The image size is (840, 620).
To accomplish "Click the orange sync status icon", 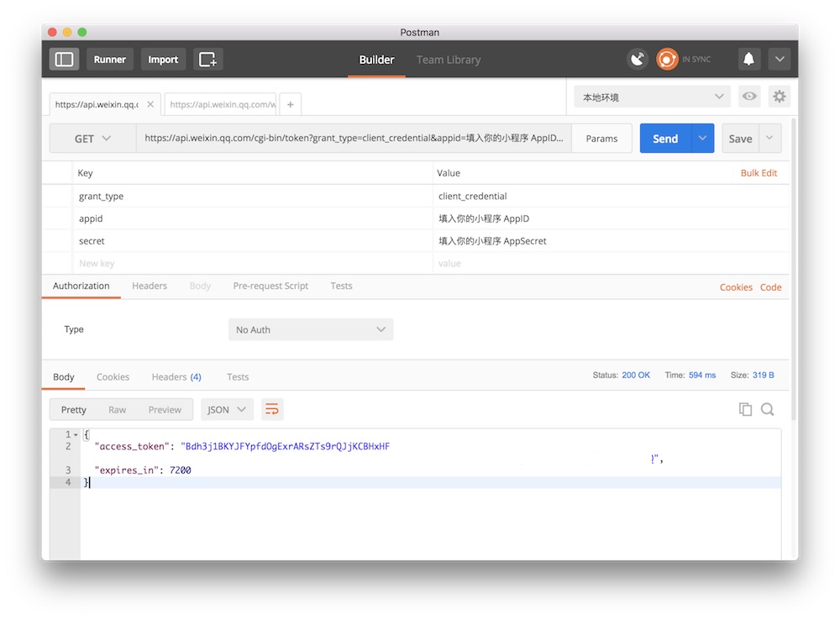I will 667,59.
